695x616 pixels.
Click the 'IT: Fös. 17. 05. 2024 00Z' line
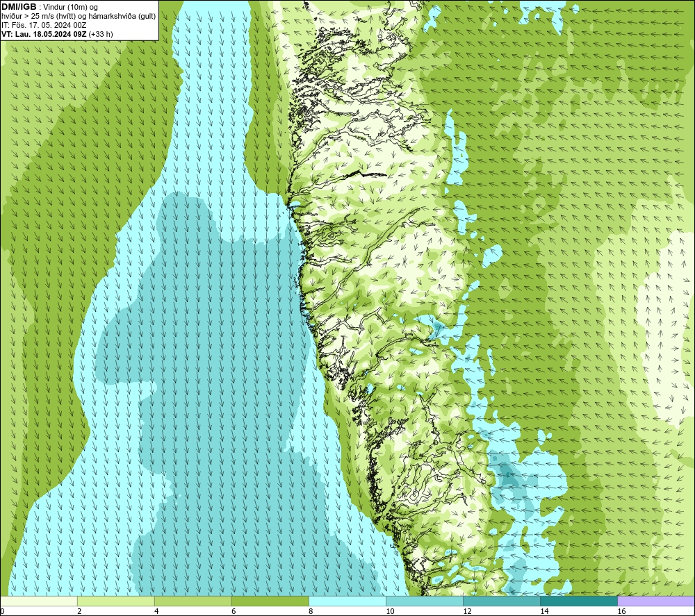(43, 25)
